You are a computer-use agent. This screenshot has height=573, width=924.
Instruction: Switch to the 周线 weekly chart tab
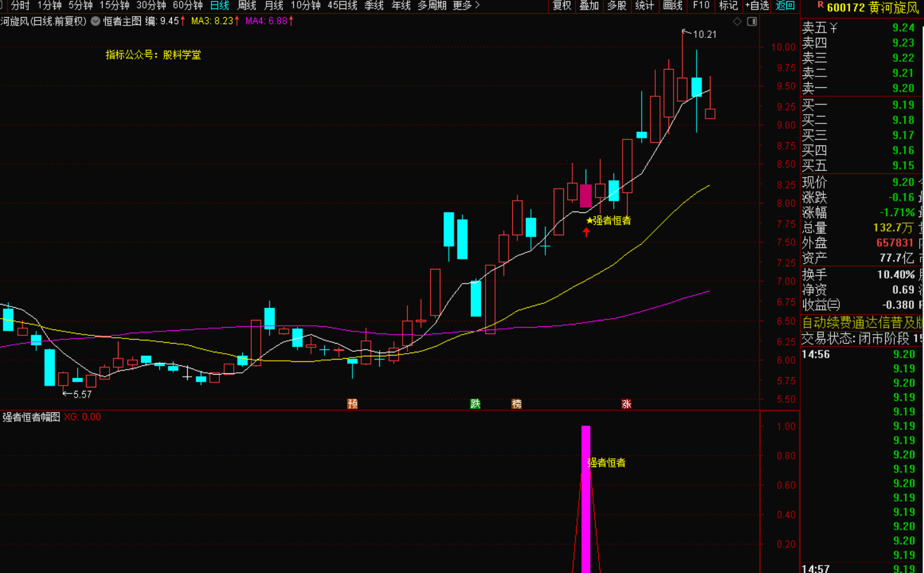point(247,6)
